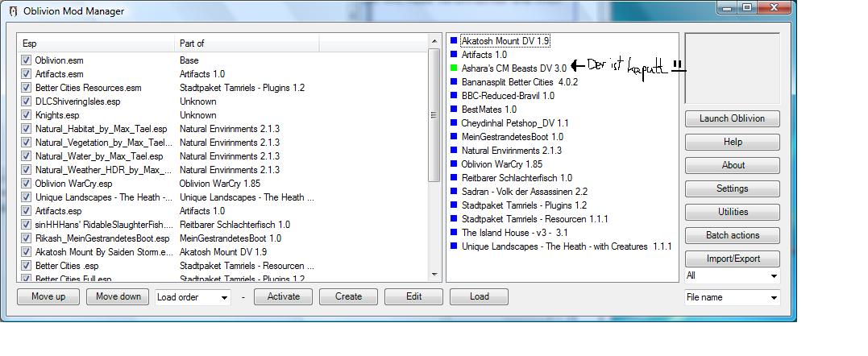
Task: Click the Esp column header
Action: click(97, 43)
